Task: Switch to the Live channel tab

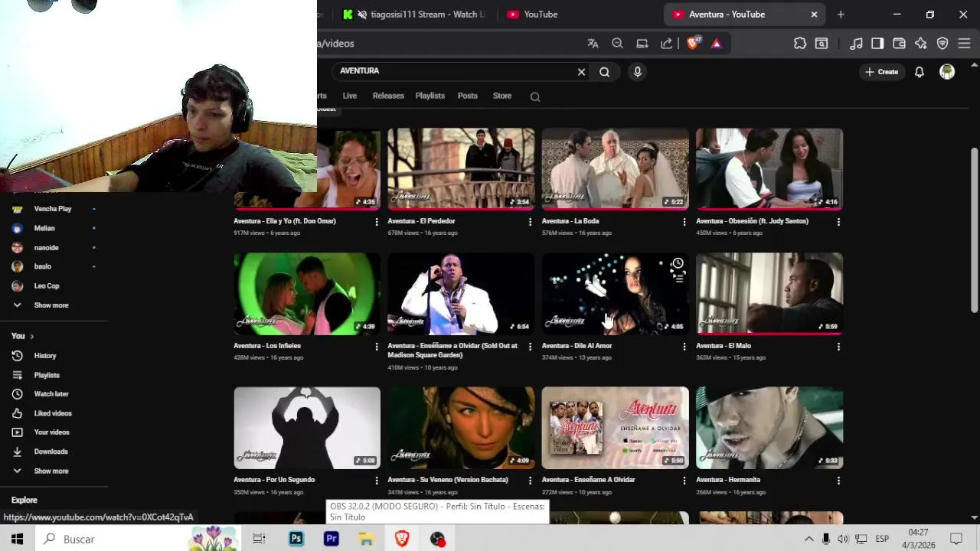Action: [350, 96]
